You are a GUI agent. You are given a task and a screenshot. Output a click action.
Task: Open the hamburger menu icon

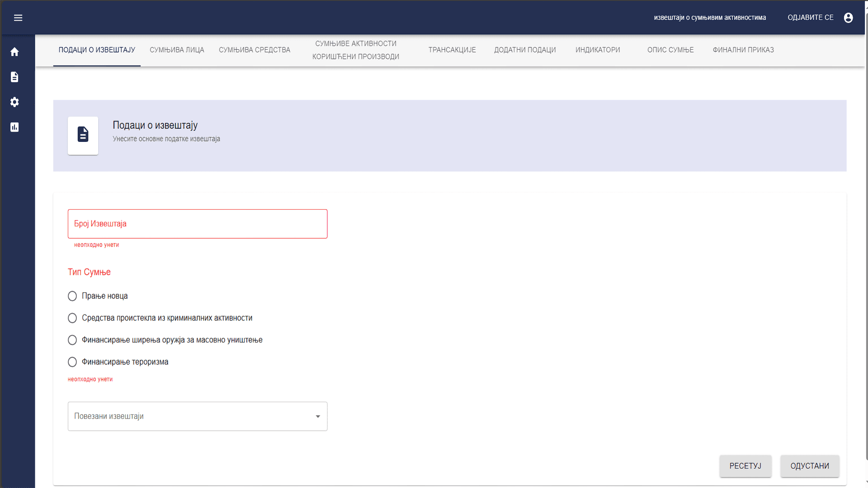pyautogui.click(x=18, y=18)
